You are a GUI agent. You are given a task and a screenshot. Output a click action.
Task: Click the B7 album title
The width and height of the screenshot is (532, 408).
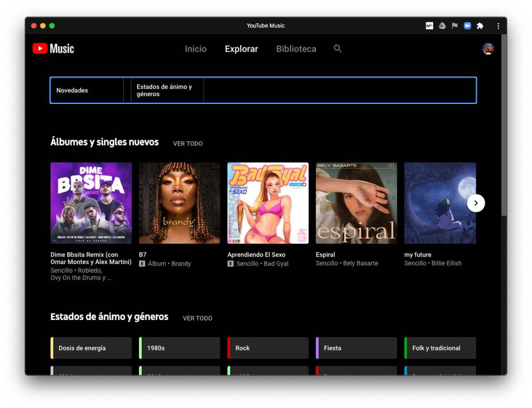pos(143,255)
